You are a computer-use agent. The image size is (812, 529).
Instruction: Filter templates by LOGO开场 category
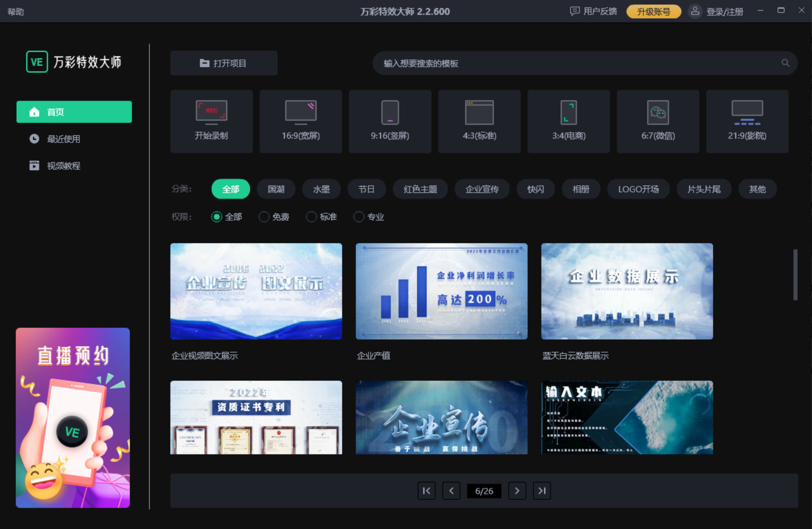[x=638, y=189]
